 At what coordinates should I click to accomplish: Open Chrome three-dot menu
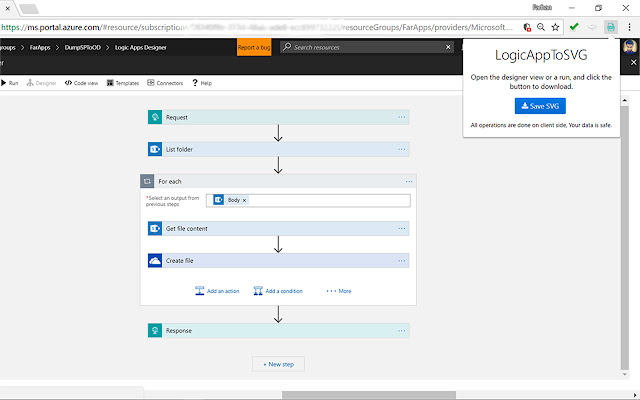coord(629,27)
